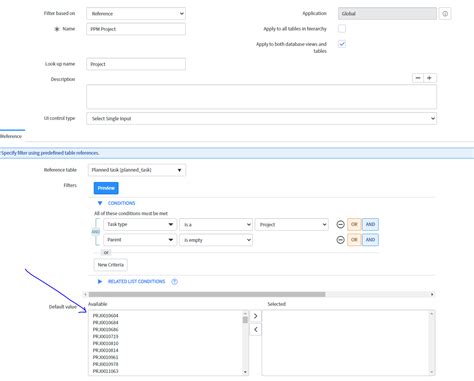Screen dimensions: 474x381
Task: Open the Reference table dropdown
Action: point(137,170)
